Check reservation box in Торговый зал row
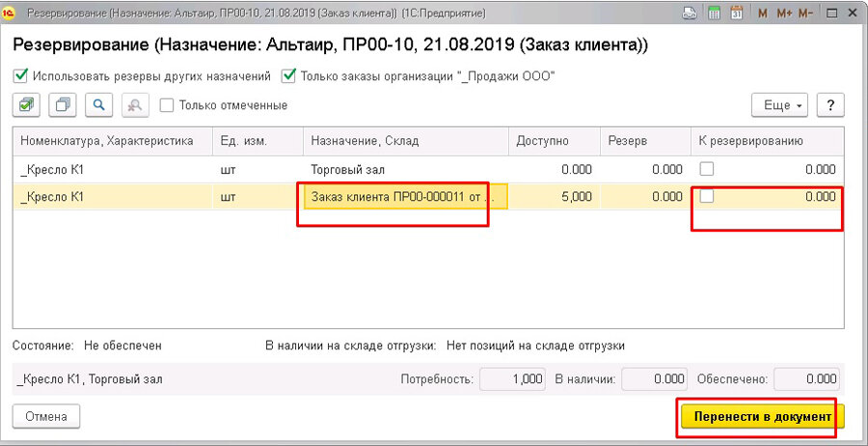Image resolution: width=868 pixels, height=446 pixels. tap(706, 168)
